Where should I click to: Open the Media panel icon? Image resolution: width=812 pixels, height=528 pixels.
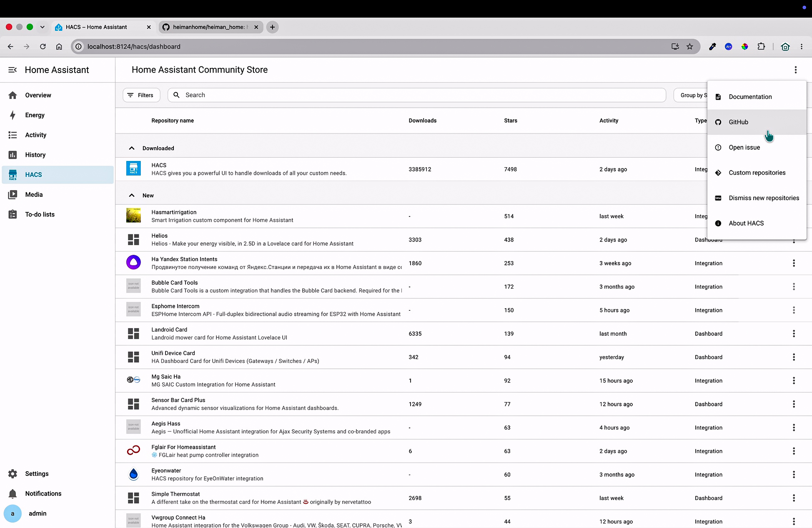(13, 194)
